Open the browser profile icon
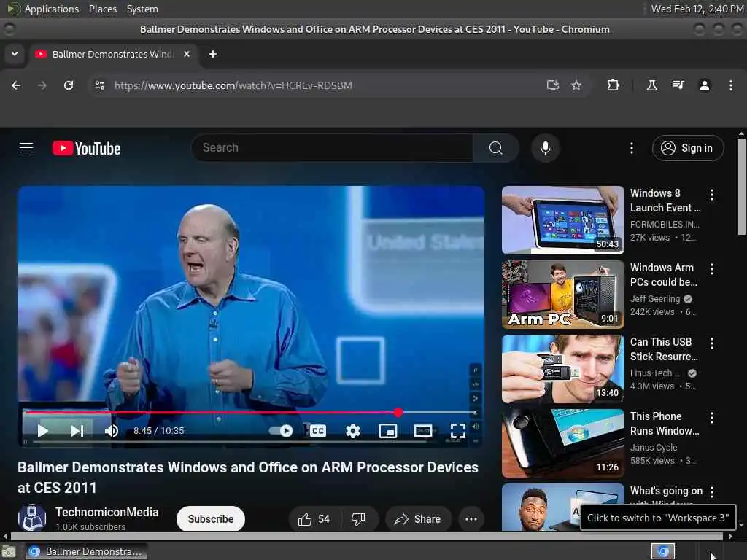This screenshot has width=747, height=560. click(705, 85)
